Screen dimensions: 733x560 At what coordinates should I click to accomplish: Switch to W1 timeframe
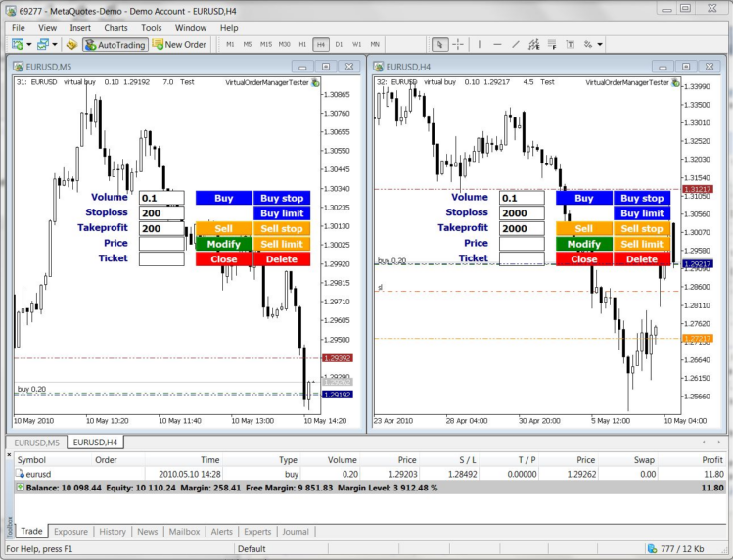356,44
